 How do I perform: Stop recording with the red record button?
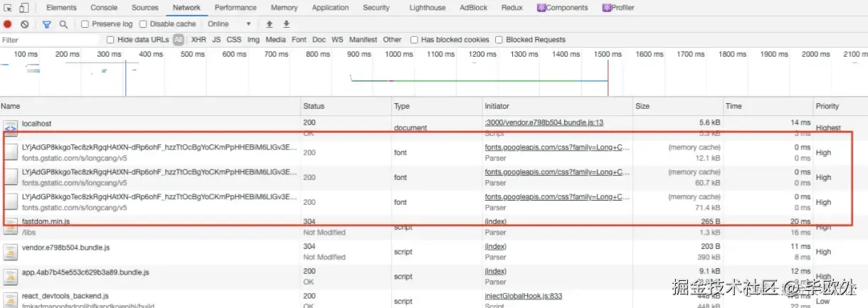click(8, 24)
